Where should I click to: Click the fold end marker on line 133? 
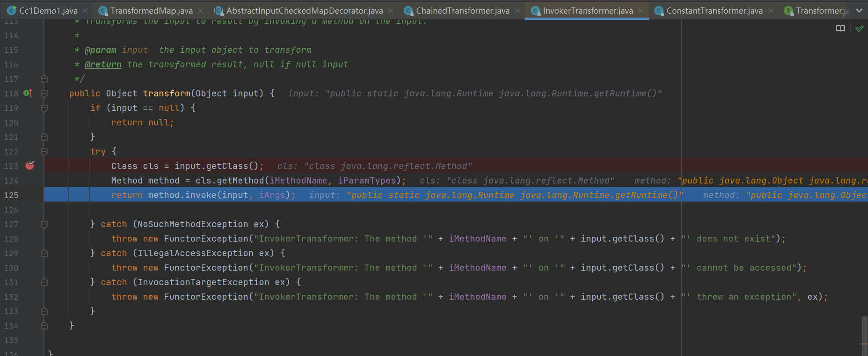point(44,311)
